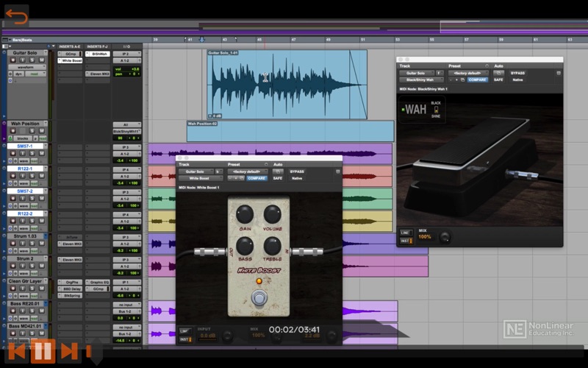Pause the video playback
Viewport: 588px width, 368px height.
click(x=43, y=351)
